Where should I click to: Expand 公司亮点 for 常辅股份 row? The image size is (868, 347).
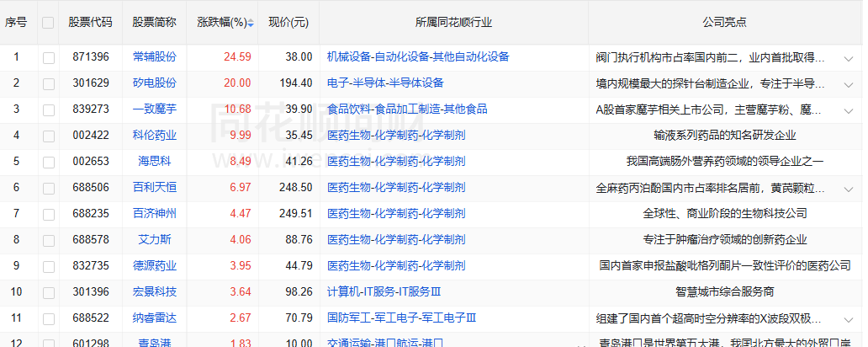tap(849, 58)
